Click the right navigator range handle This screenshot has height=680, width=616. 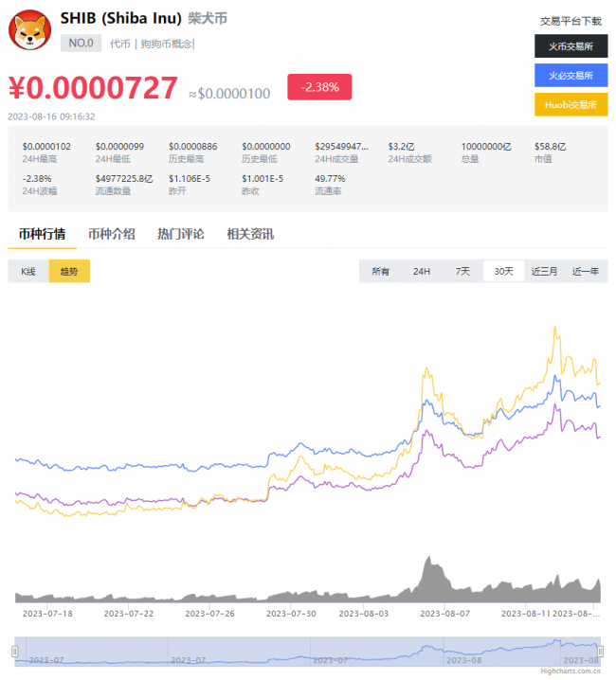601,652
